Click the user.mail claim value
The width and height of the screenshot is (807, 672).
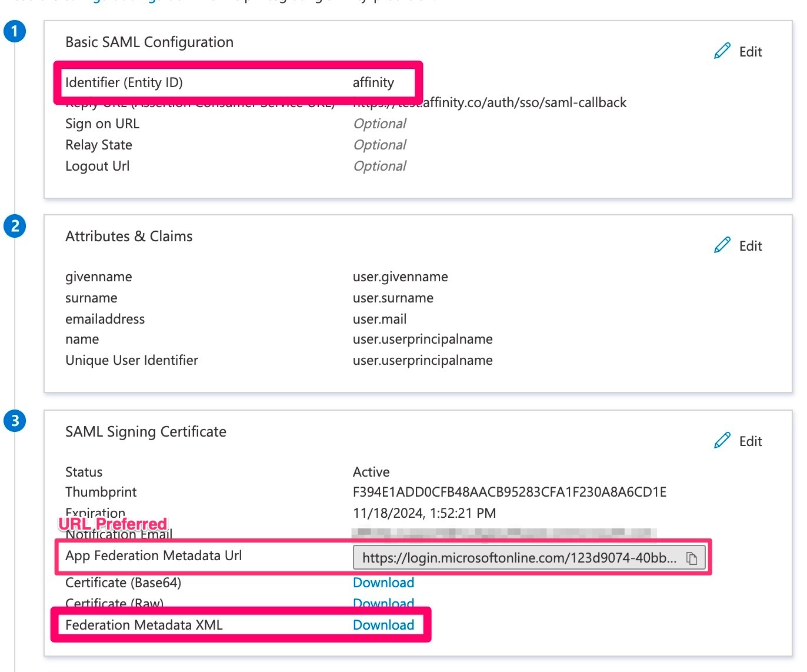click(379, 319)
